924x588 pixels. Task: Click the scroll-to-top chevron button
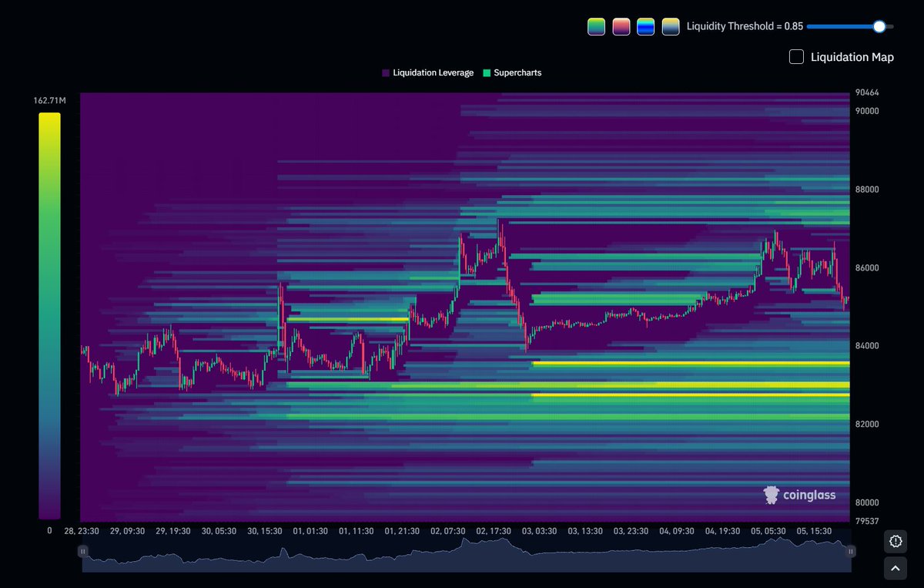point(896,569)
